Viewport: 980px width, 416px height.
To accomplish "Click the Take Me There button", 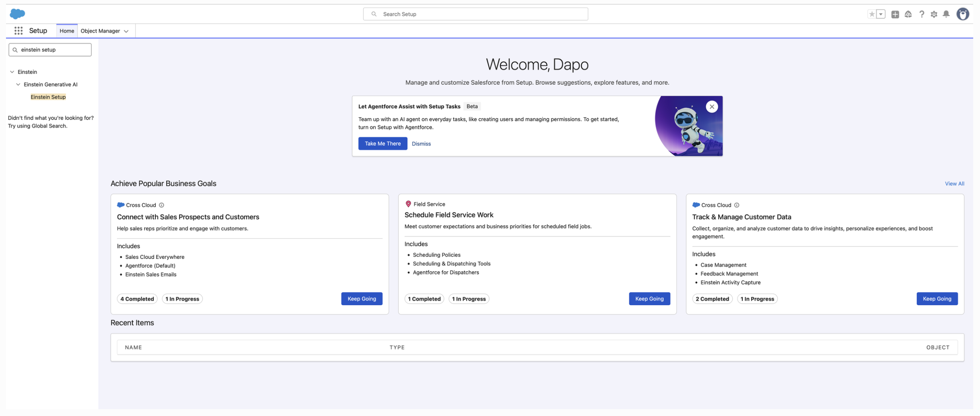I will [382, 144].
